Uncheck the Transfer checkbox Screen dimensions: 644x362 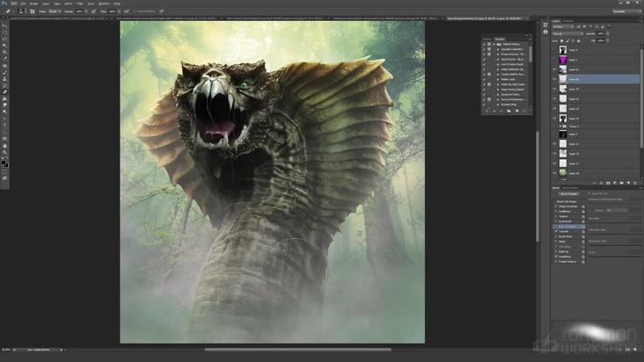tap(556, 231)
